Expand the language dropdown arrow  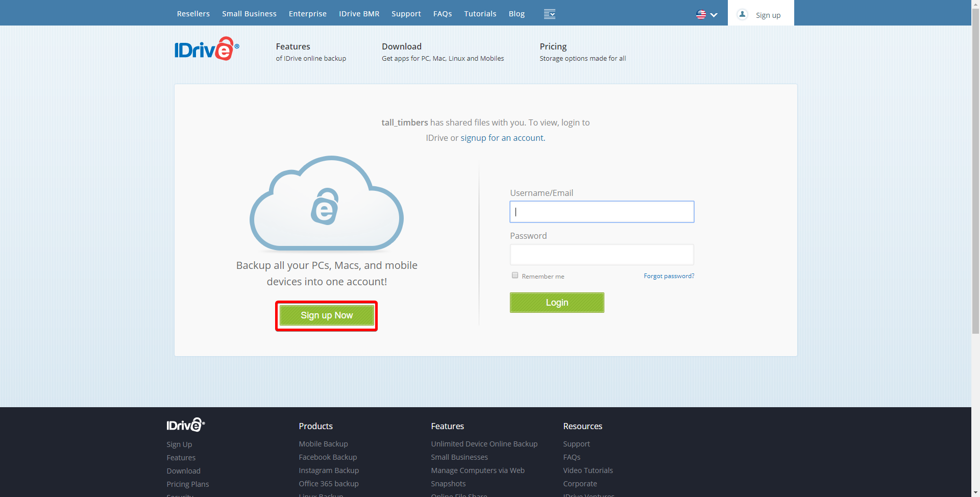pos(714,15)
